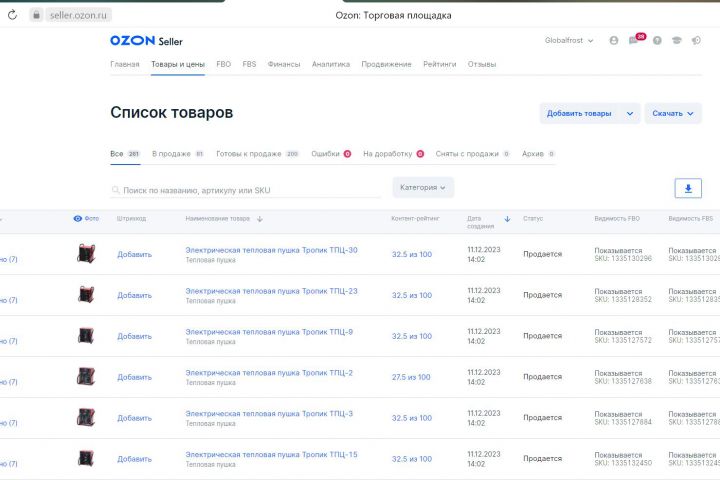Image resolution: width=720 pixels, height=480 pixels.
Task: Open the Финансы menu item
Action: [284, 64]
